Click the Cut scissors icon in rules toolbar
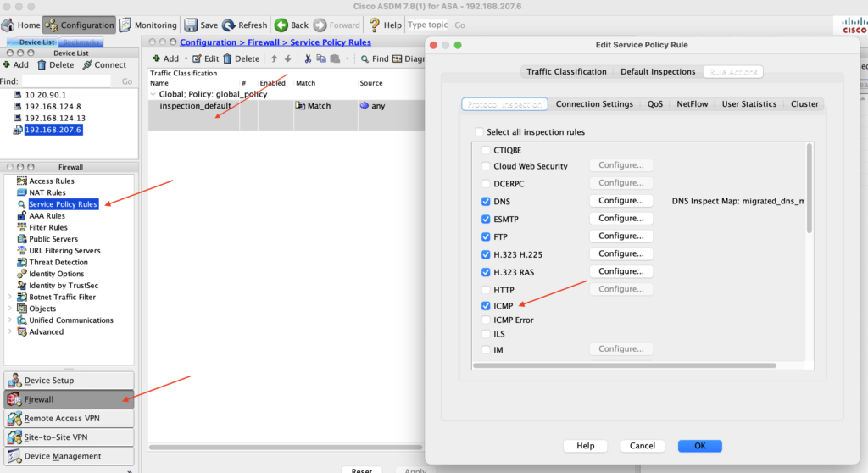Image resolution: width=868 pixels, height=473 pixels. pyautogui.click(x=308, y=58)
